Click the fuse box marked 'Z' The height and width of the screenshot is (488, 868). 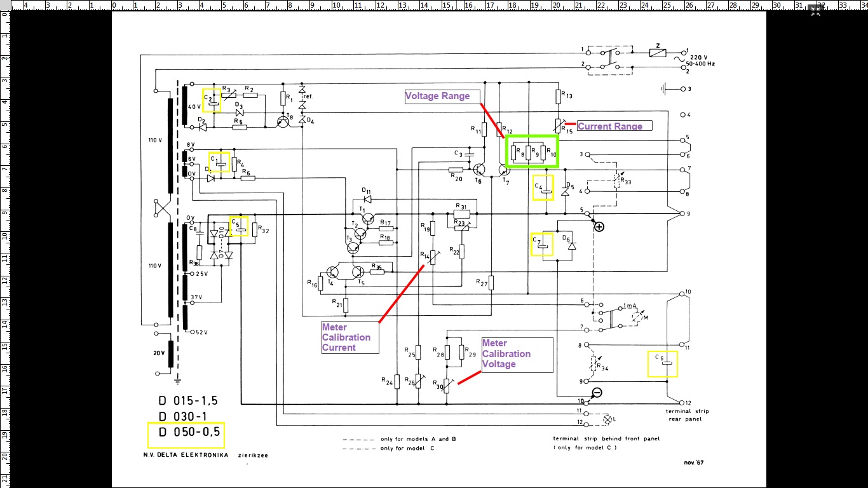(657, 53)
